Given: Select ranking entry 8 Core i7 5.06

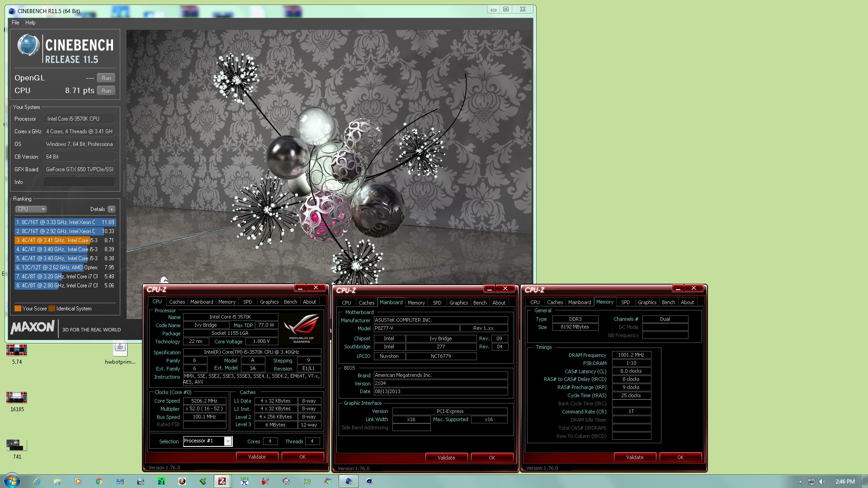Looking at the screenshot, I should click(65, 286).
